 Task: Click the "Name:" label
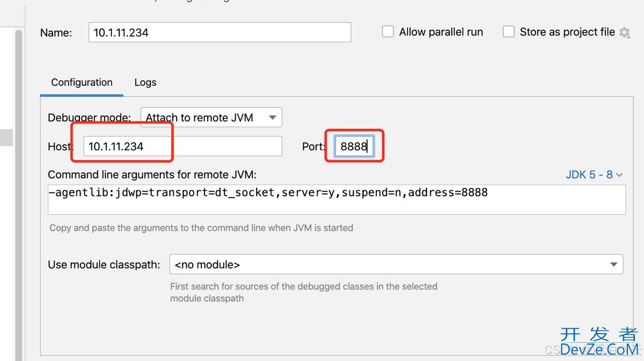pos(56,33)
